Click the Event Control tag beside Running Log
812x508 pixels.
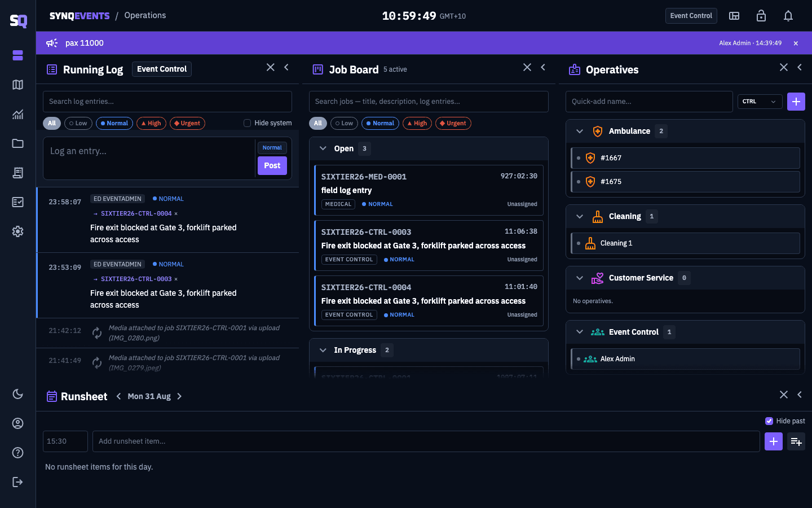coord(162,69)
